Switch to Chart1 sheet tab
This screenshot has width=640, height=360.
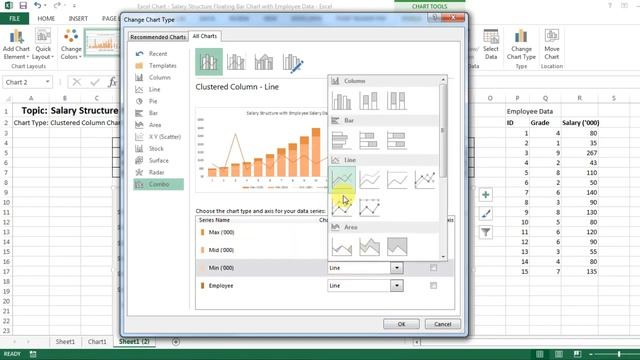coord(97,342)
